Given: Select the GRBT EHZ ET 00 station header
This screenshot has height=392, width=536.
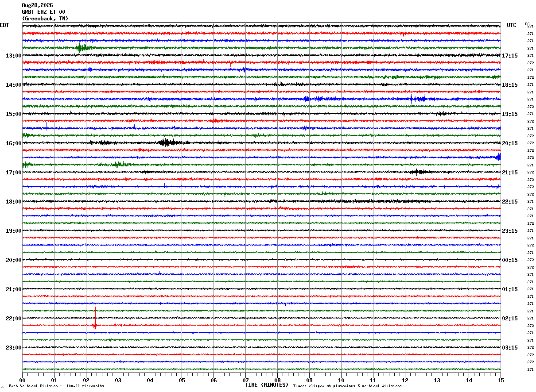Looking at the screenshot, I should [x=43, y=12].
